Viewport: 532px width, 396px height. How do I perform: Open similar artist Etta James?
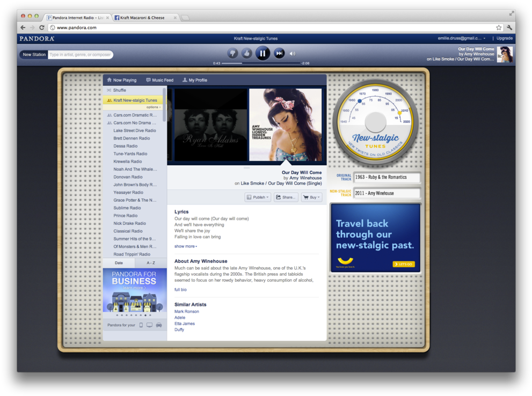click(185, 324)
